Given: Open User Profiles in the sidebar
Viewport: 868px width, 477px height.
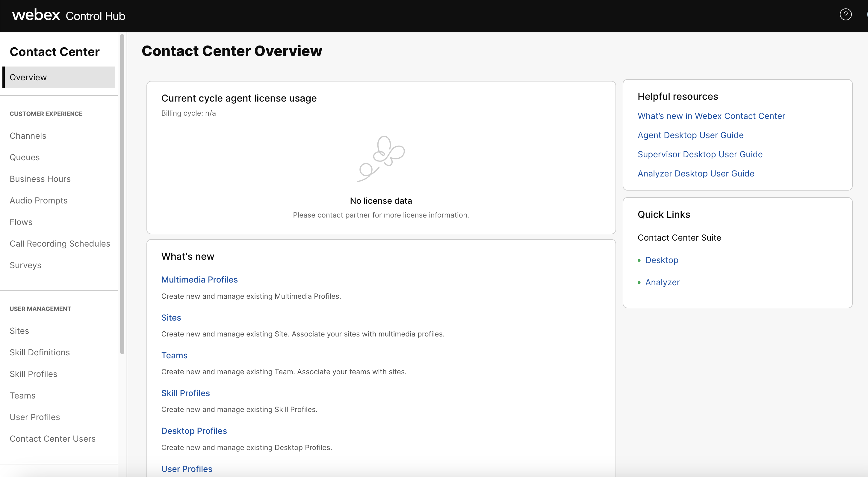Looking at the screenshot, I should pos(35,417).
